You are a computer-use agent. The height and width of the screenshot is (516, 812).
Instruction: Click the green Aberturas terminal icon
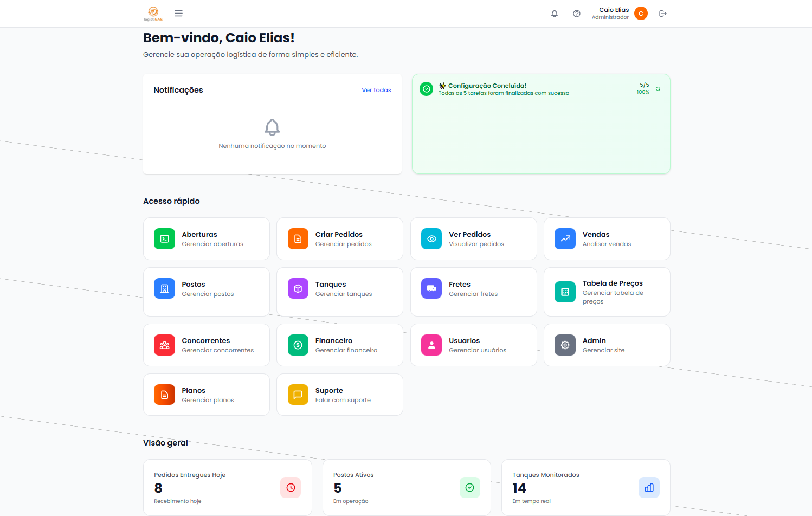coord(164,239)
